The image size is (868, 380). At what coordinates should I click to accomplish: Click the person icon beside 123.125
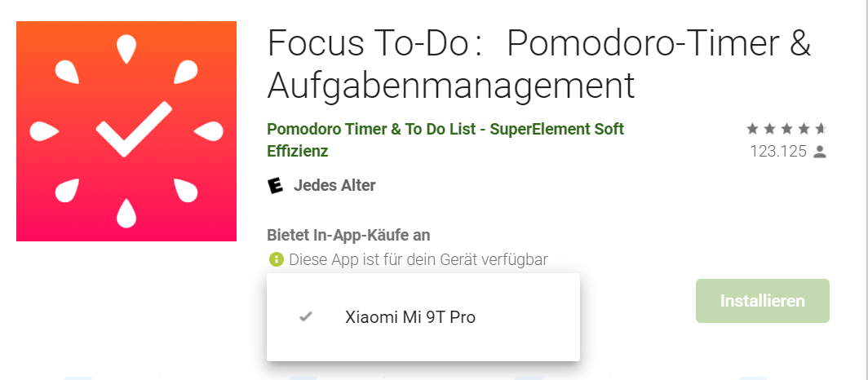(x=820, y=152)
